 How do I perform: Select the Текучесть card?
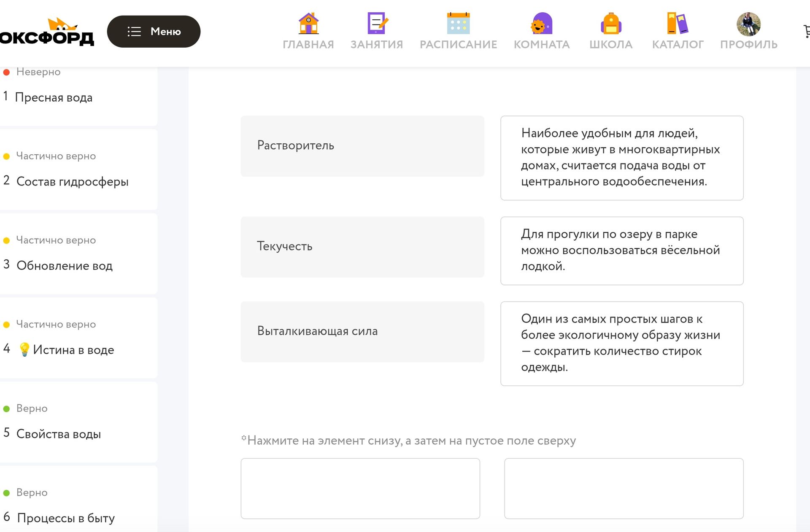coord(362,247)
